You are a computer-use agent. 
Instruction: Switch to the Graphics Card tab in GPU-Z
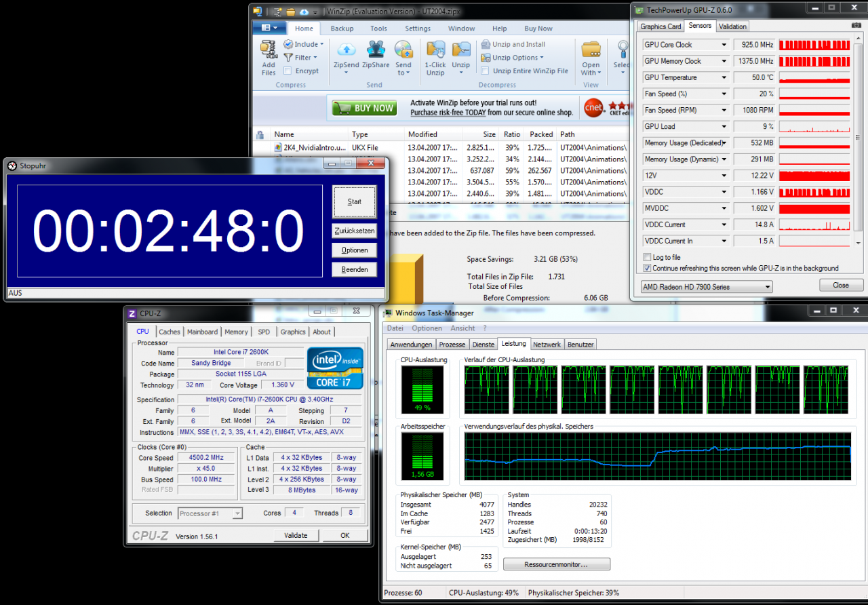(660, 26)
